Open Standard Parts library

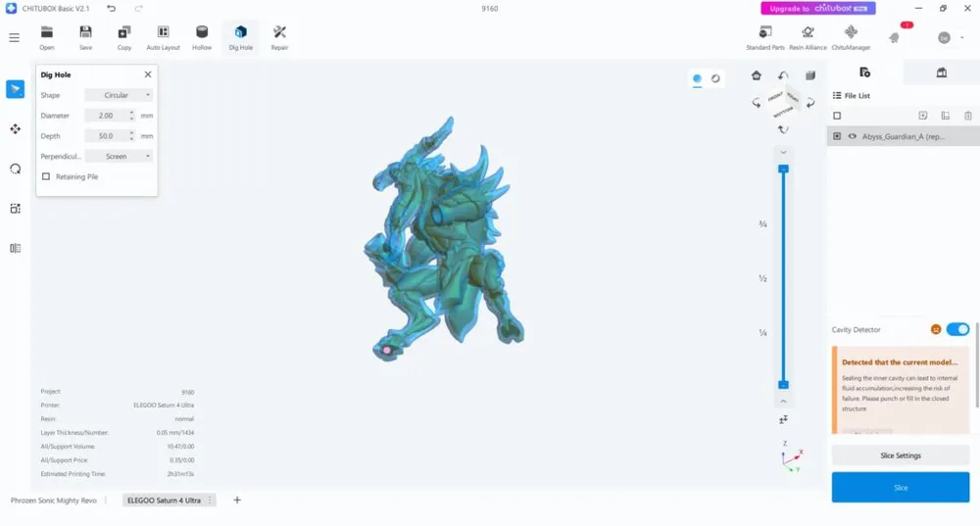point(765,33)
